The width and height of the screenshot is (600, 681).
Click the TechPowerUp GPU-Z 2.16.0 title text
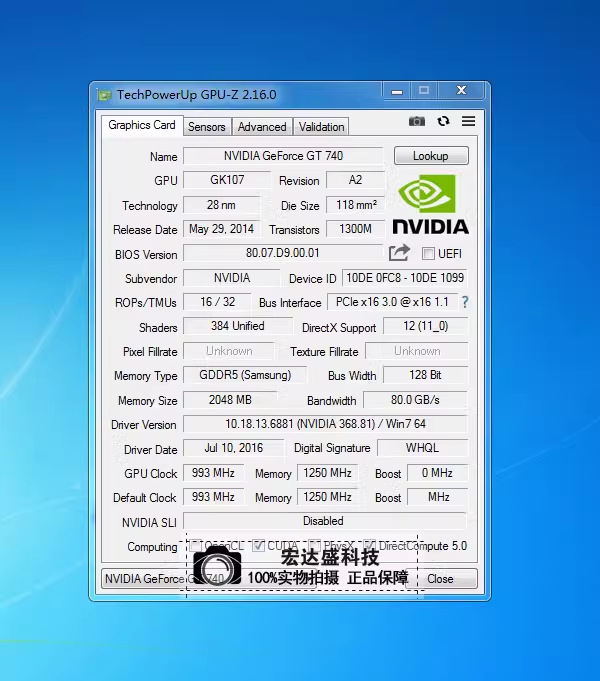(197, 95)
